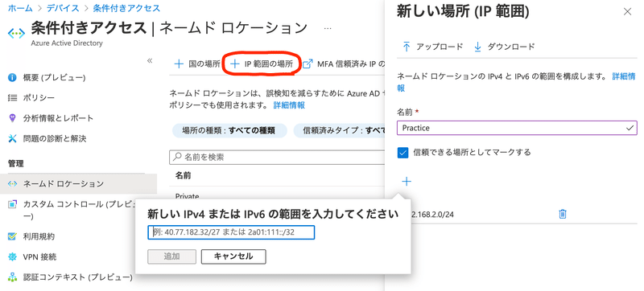The height and width of the screenshot is (291, 644).
Task: Click the download arrow icon
Action: pyautogui.click(x=477, y=47)
